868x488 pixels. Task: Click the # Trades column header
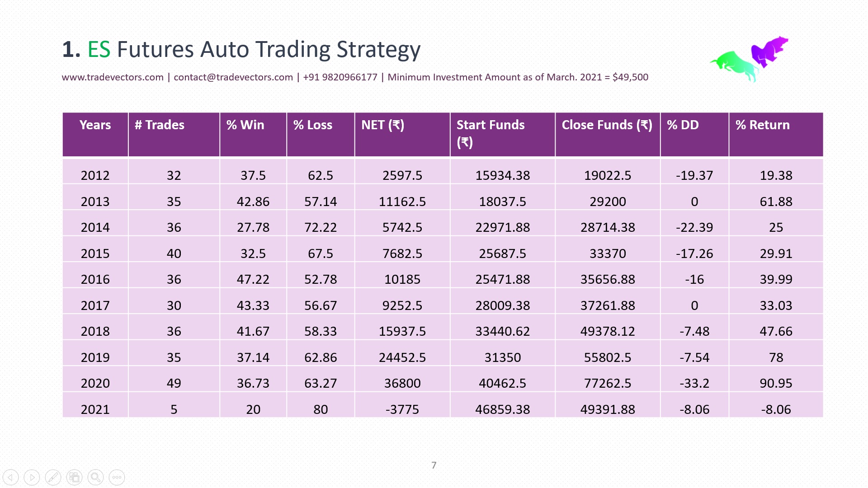(x=160, y=125)
